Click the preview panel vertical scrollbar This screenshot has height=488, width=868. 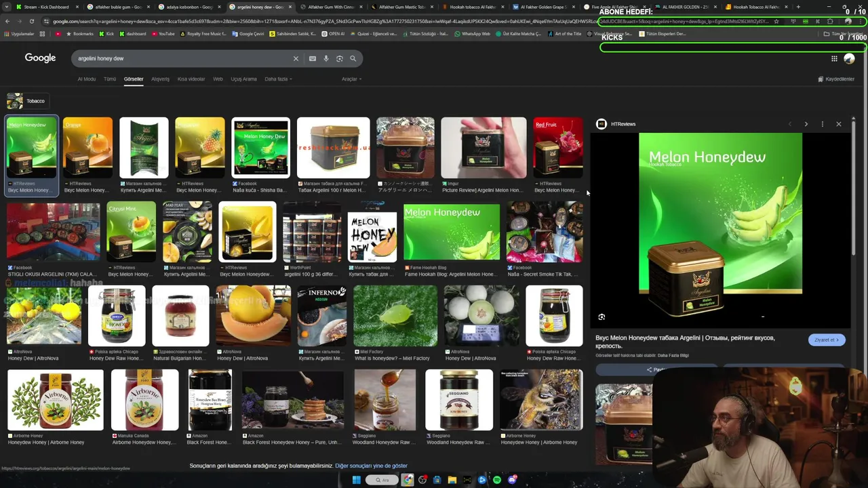pyautogui.click(x=853, y=190)
